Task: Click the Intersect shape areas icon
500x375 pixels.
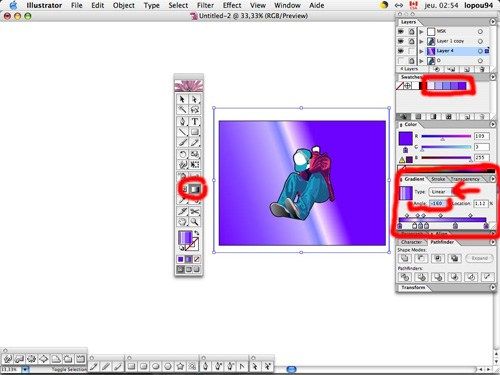Action: [438, 258]
